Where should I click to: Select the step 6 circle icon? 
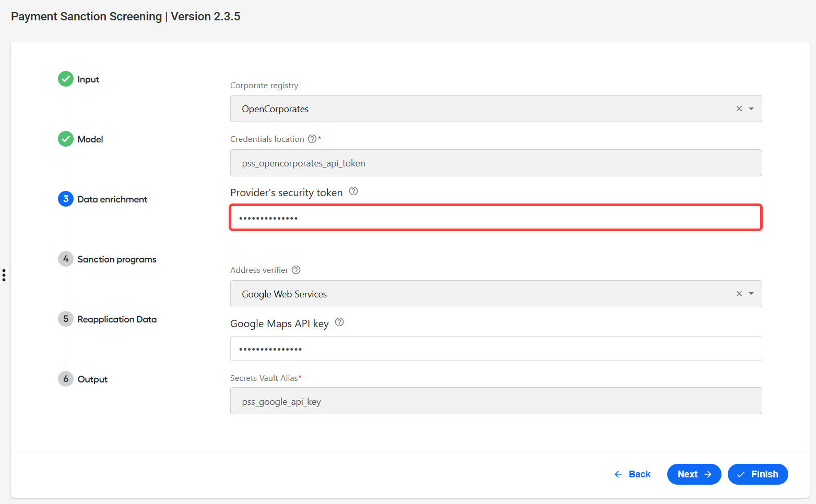(66, 379)
